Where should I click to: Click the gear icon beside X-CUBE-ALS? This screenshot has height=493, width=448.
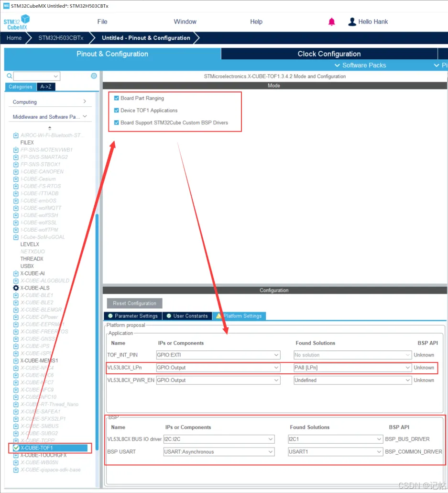click(16, 288)
